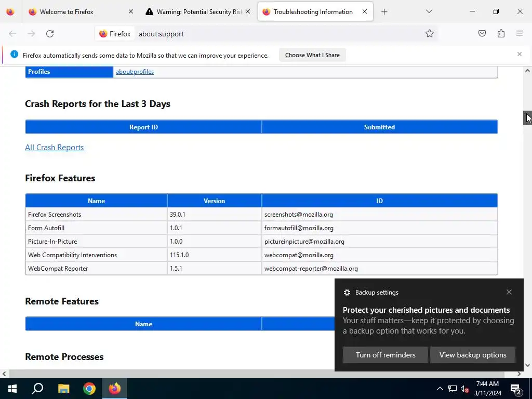
Task: Click the info icon in notification bar
Action: coord(14,54)
